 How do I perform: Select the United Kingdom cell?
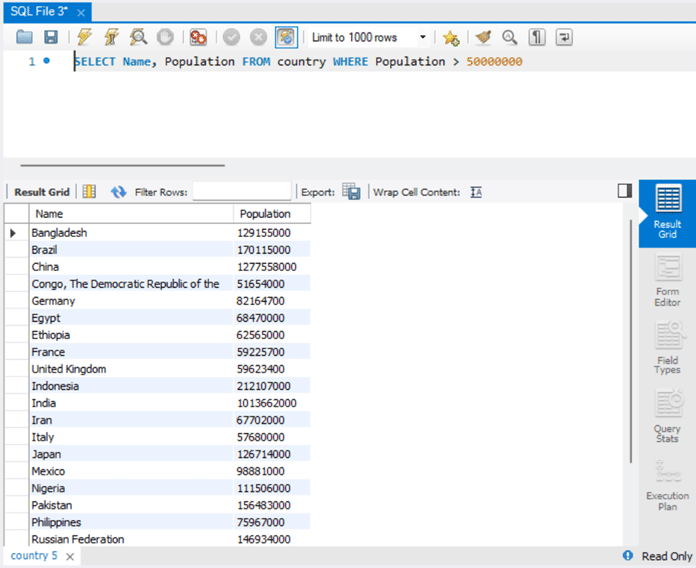pos(131,369)
